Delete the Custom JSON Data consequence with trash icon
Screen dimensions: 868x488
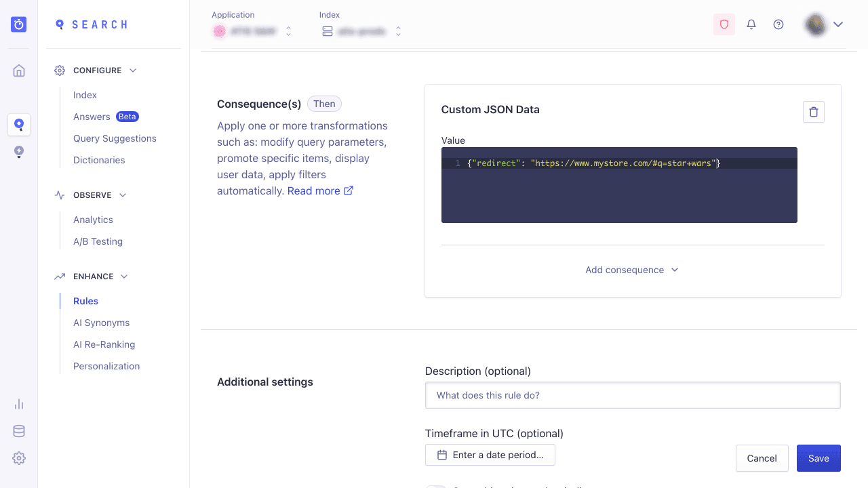814,112
